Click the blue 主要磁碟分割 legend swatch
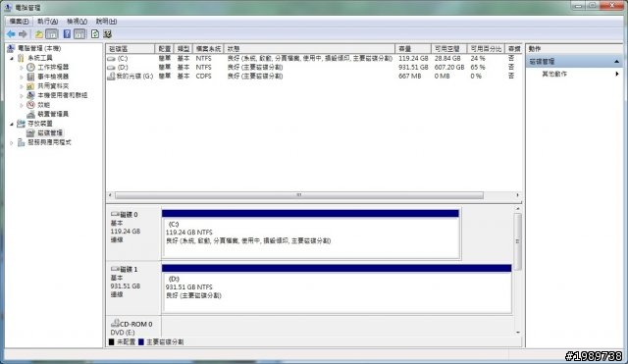Viewport: 628px width, 364px height. pyautogui.click(x=141, y=342)
